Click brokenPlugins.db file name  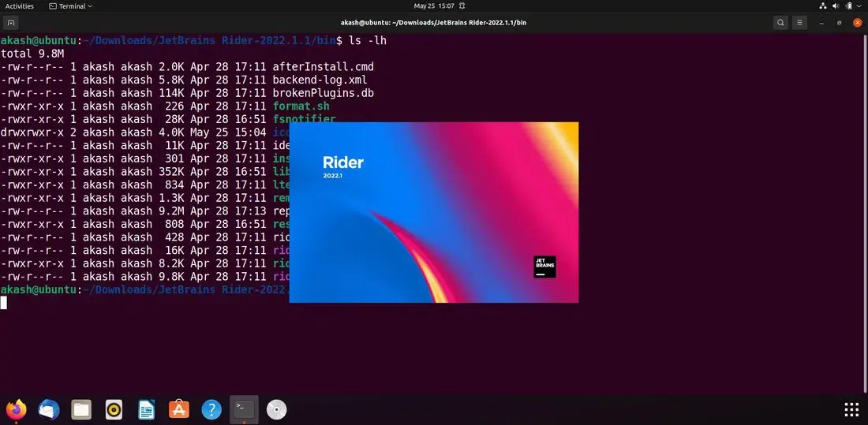pos(324,93)
